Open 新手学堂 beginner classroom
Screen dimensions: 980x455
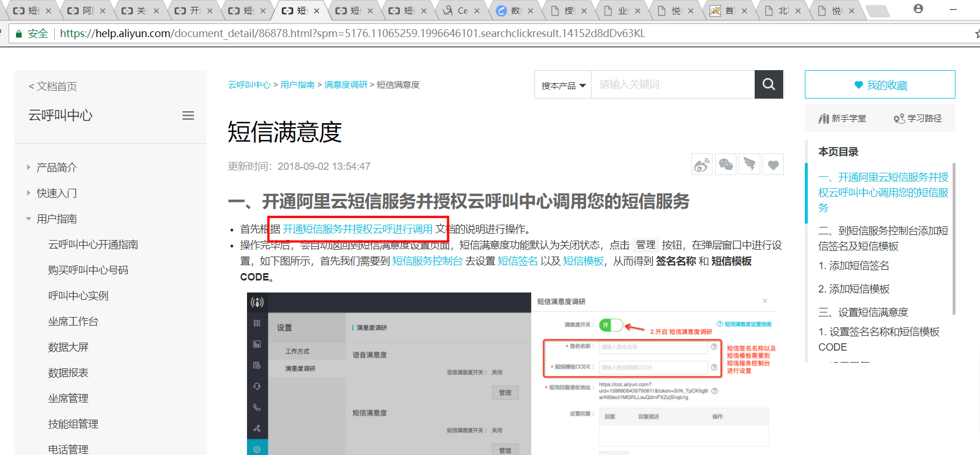[842, 118]
